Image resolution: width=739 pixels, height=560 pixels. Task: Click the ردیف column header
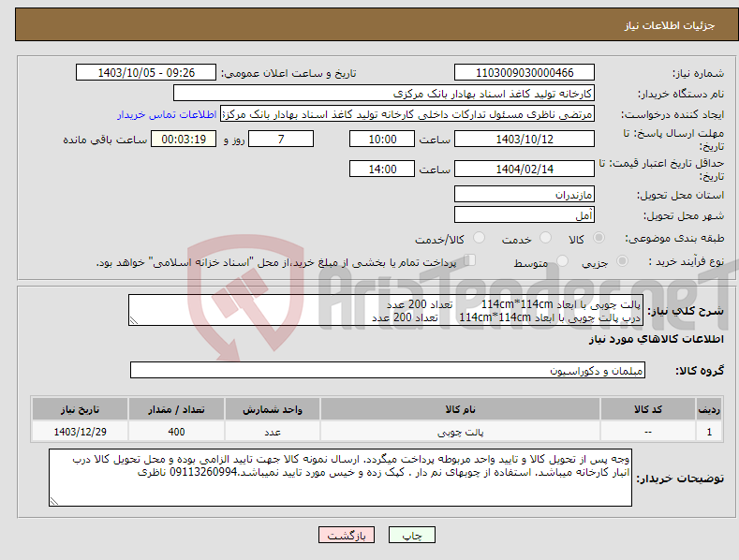(x=709, y=409)
